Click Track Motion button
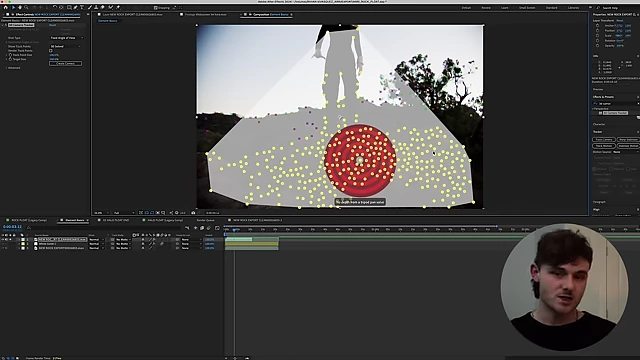The height and width of the screenshot is (360, 640). point(604,146)
